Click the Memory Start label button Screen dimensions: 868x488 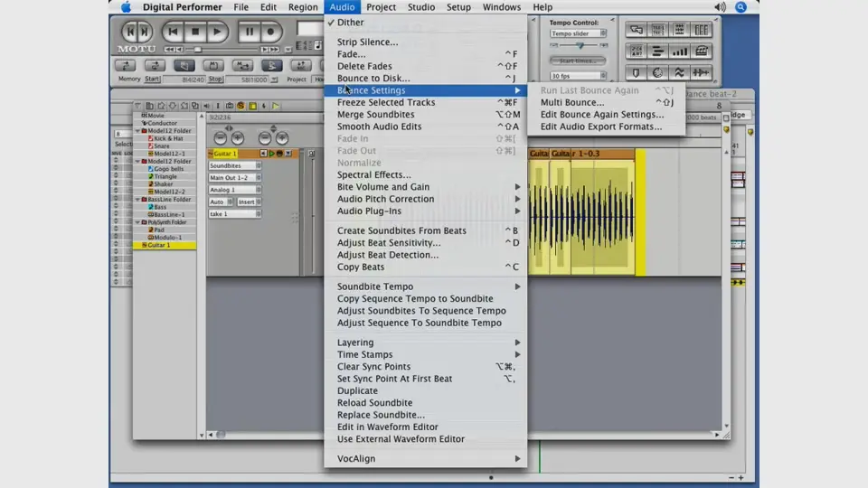click(152, 80)
